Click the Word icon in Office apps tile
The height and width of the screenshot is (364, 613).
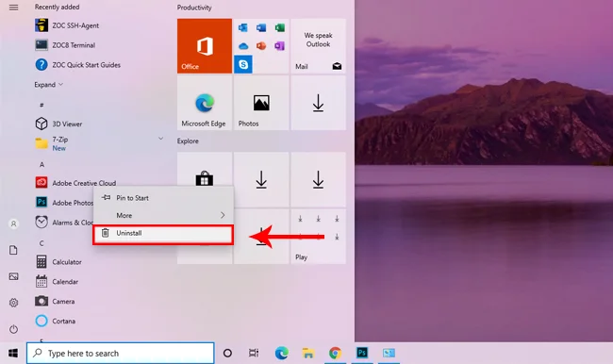click(x=261, y=27)
